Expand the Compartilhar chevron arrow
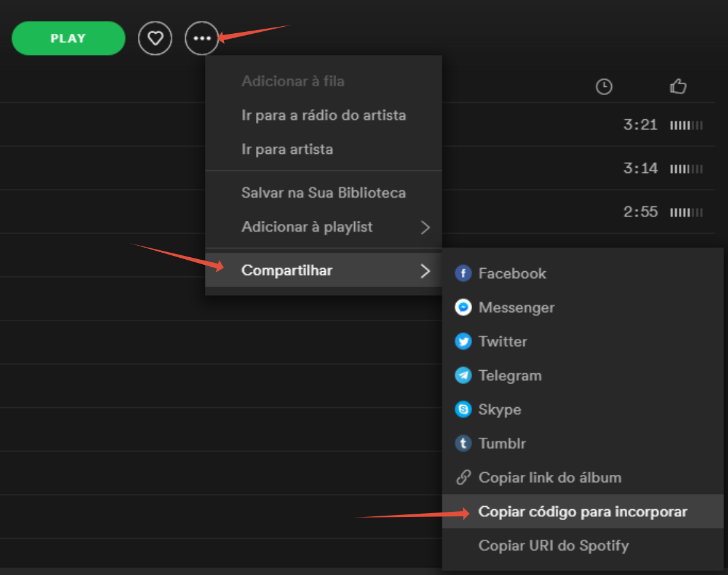This screenshot has height=575, width=728. (x=426, y=271)
